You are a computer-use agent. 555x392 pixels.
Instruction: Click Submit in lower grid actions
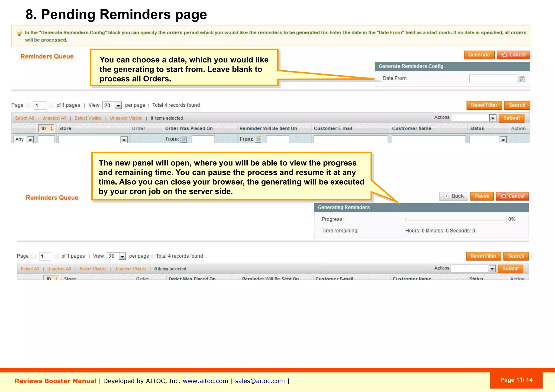pos(511,269)
